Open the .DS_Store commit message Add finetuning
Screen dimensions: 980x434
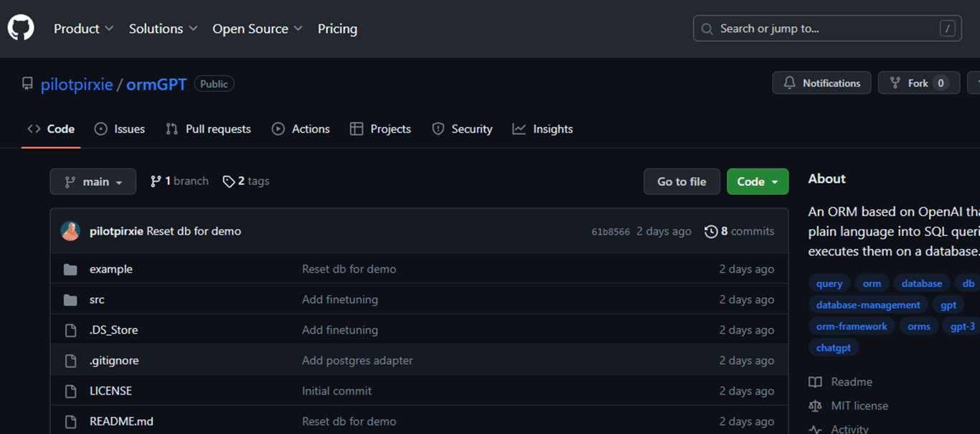pyautogui.click(x=340, y=330)
